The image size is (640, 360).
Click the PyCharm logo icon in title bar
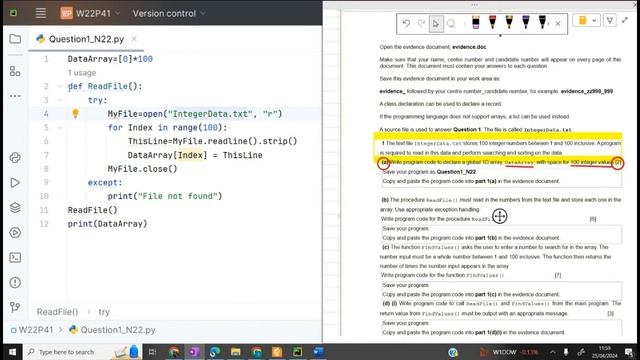pos(13,13)
